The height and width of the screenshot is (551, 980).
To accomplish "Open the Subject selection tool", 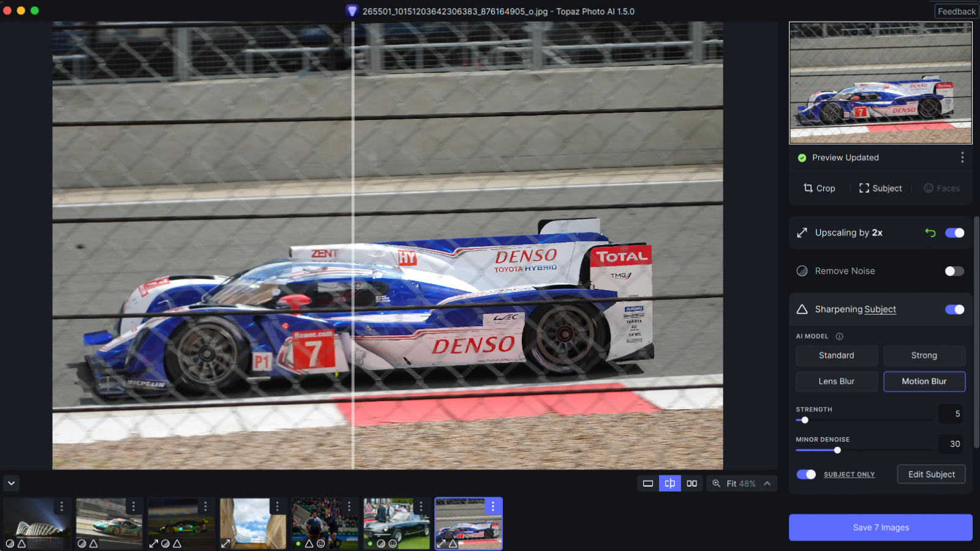I will point(880,189).
